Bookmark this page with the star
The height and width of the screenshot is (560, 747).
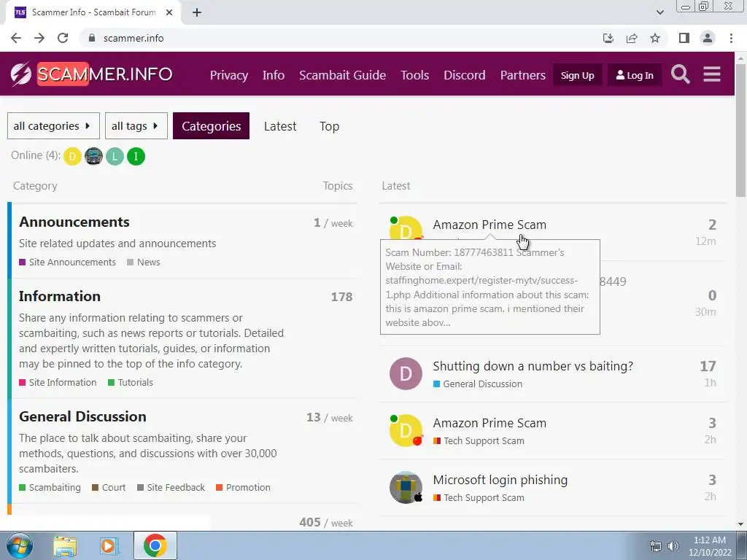(x=655, y=38)
